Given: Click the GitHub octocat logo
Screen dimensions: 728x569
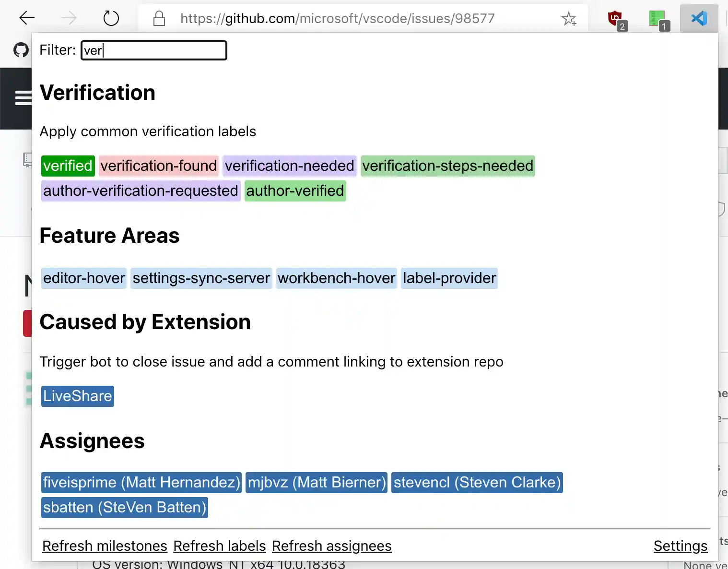Looking at the screenshot, I should coord(21,49).
